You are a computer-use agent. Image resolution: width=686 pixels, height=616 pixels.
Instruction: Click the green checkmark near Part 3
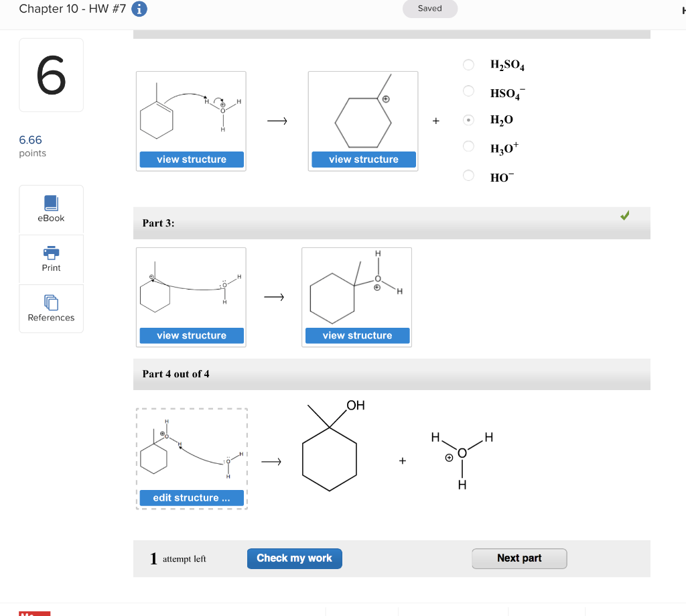(x=624, y=215)
